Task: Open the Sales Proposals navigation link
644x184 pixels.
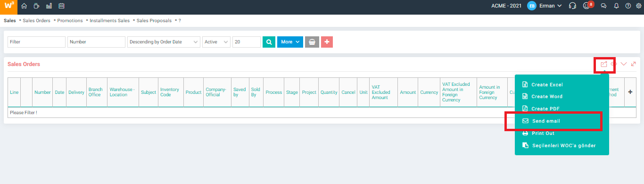Action: [x=154, y=21]
